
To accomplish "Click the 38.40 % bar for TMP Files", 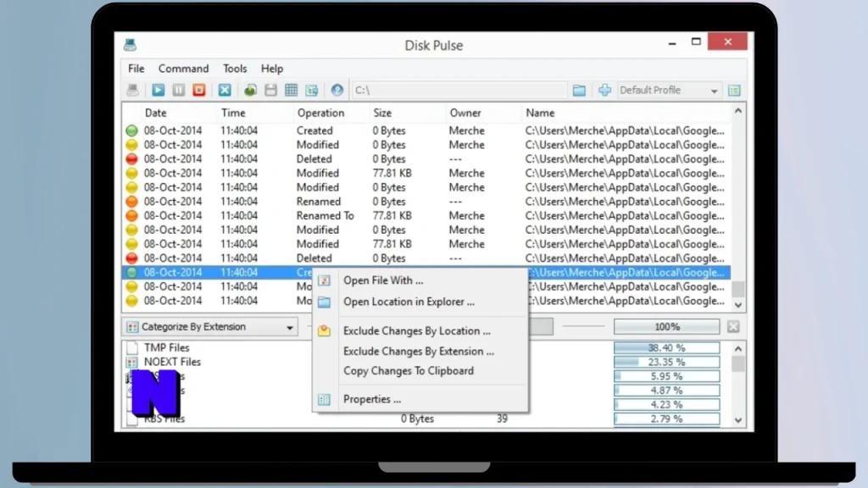I will [666, 348].
